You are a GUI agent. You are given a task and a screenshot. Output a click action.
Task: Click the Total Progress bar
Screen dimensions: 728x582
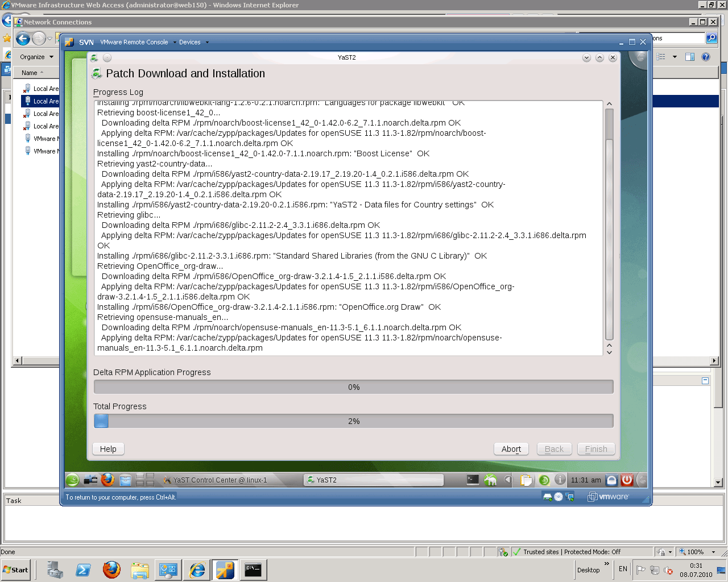[354, 421]
